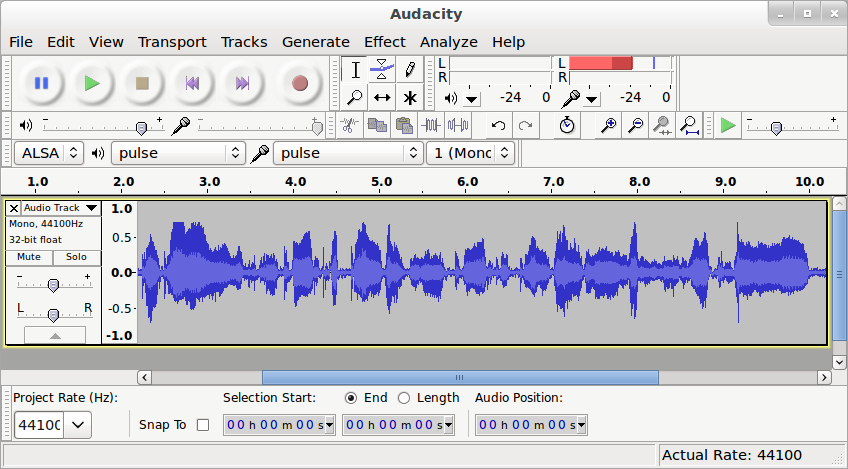Viewport: 848px width, 469px height.
Task: Open the Generate menu
Action: (x=315, y=42)
